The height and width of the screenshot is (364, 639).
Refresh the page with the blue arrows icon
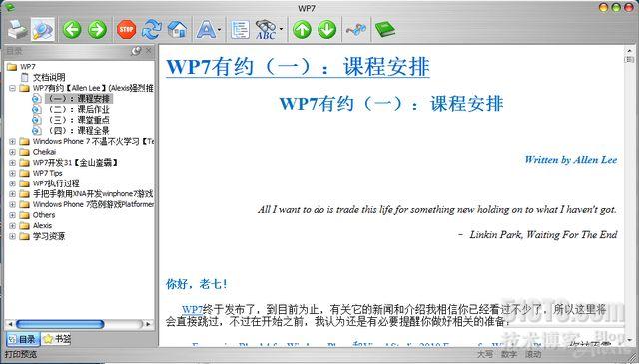pos(152,30)
